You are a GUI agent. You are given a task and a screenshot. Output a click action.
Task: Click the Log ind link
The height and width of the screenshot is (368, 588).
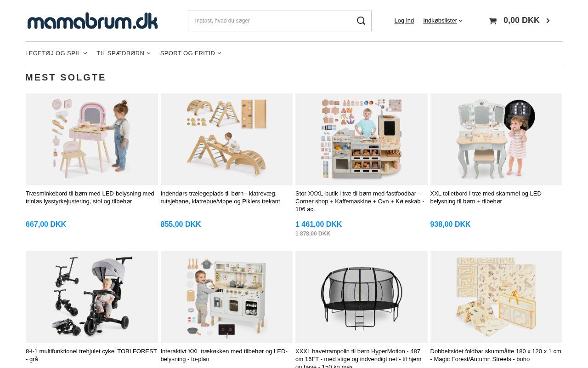404,21
